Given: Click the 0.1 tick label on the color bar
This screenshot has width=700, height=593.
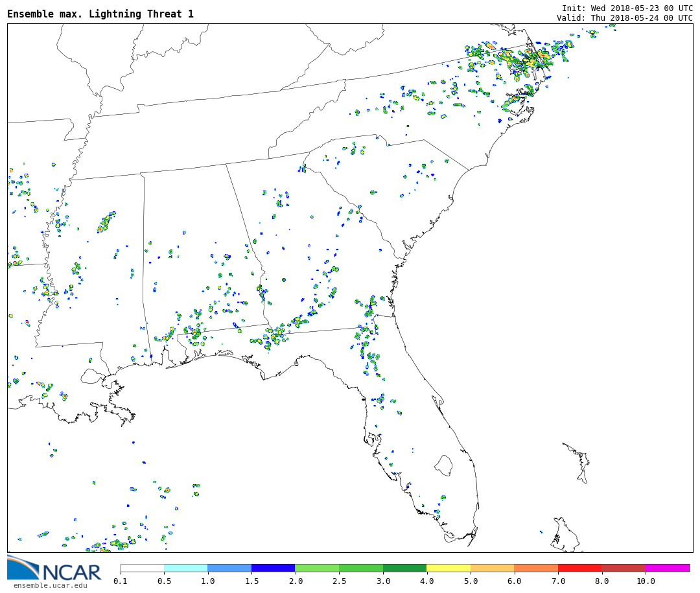Looking at the screenshot, I should (121, 581).
